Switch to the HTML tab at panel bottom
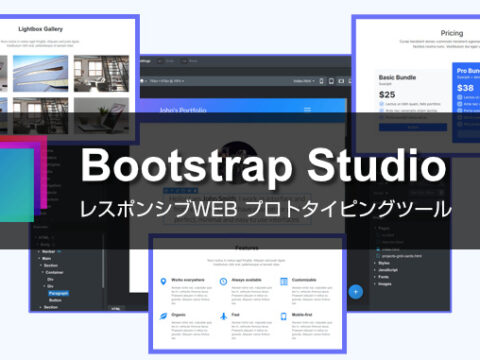 pos(116,309)
